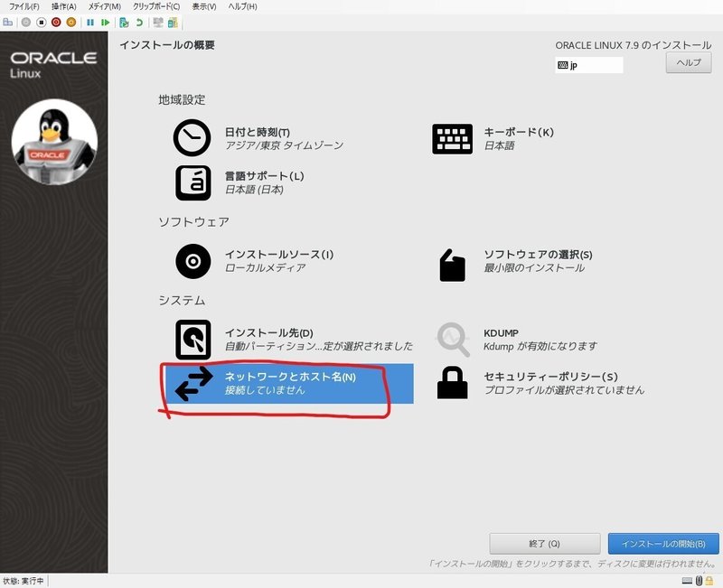Open 日付と時刻(T) via the clock icon
The image size is (723, 588).
[192, 138]
